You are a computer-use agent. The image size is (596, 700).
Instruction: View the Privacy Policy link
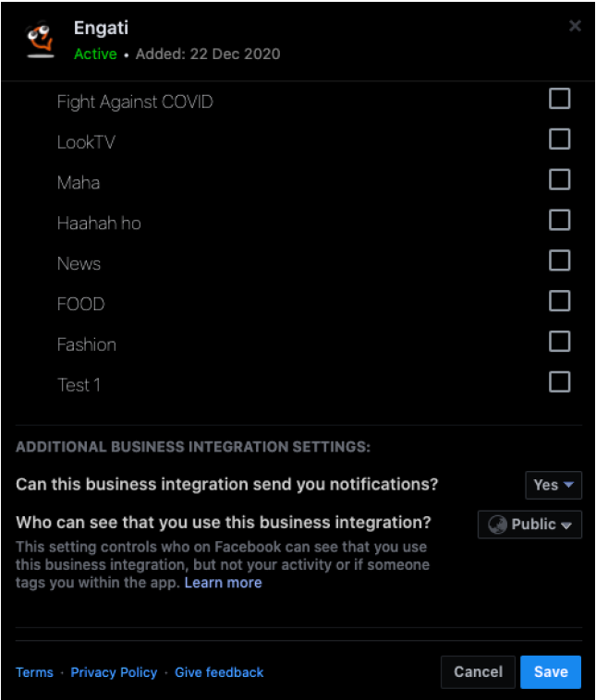pyautogui.click(x=114, y=672)
